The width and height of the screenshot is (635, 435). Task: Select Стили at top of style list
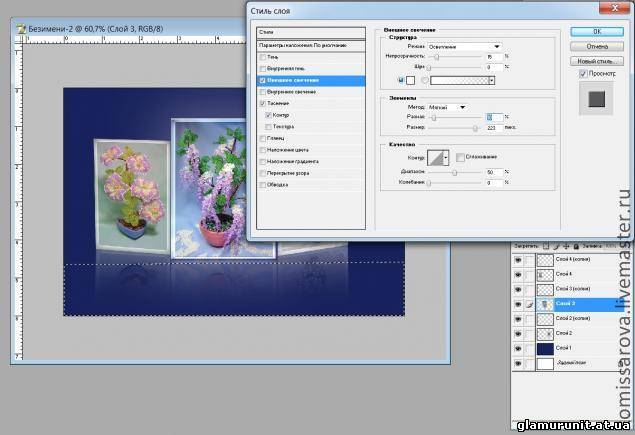[x=311, y=32]
